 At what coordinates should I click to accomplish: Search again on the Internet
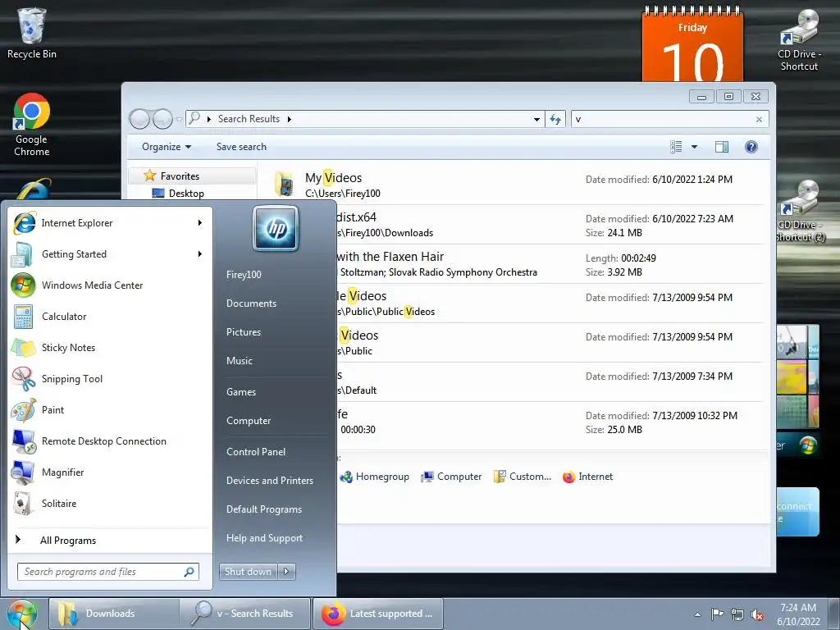[587, 477]
